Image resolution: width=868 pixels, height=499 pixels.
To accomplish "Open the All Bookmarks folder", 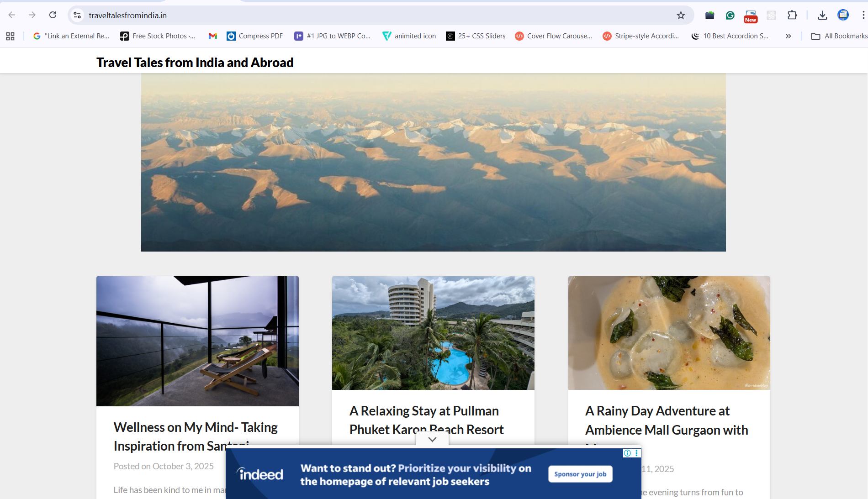I will click(x=839, y=36).
